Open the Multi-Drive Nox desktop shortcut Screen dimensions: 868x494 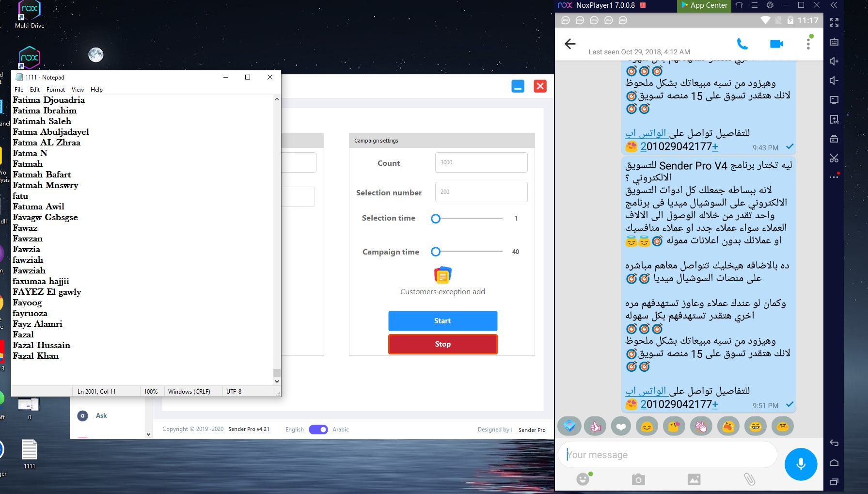30,15
